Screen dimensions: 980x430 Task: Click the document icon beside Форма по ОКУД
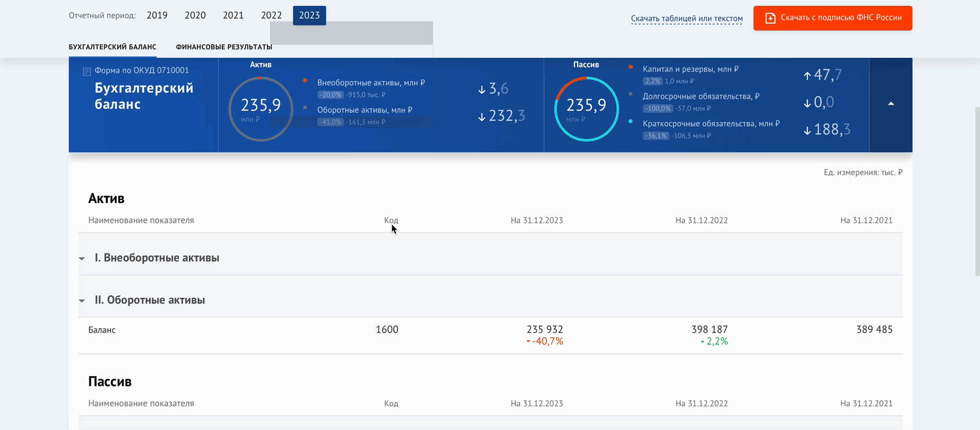[87, 71]
